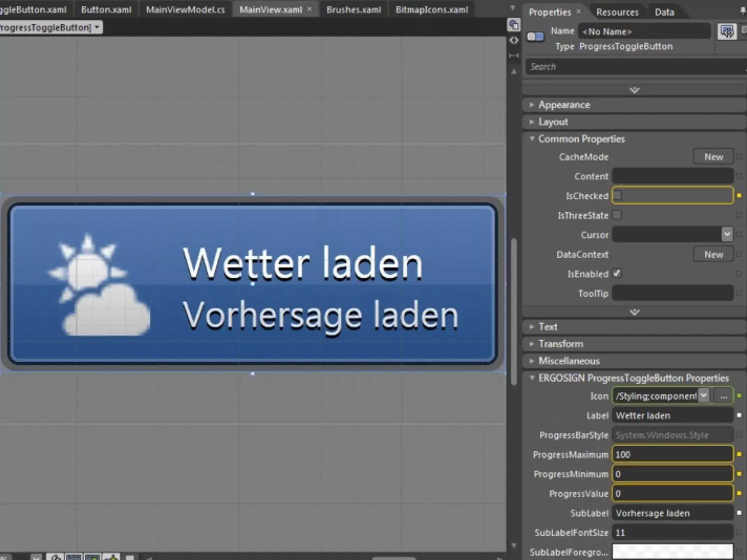Click New button for DataContext
Viewport: 747px width, 560px height.
pyautogui.click(x=713, y=254)
